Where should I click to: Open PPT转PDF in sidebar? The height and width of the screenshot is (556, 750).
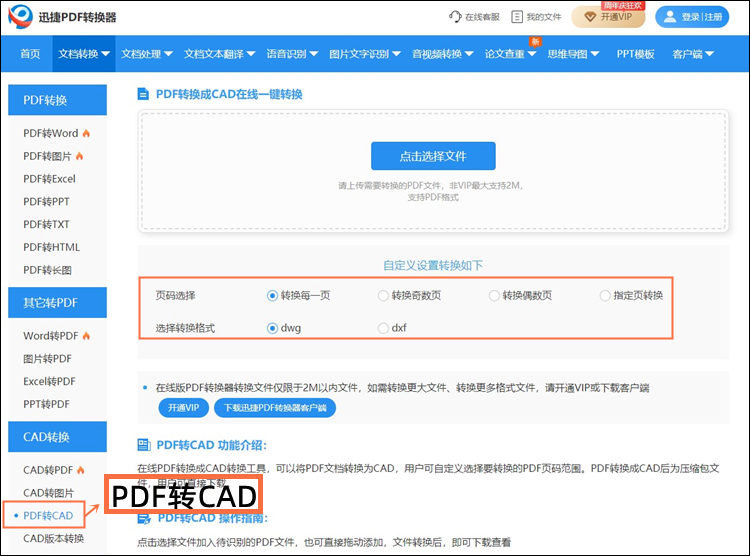tap(46, 404)
